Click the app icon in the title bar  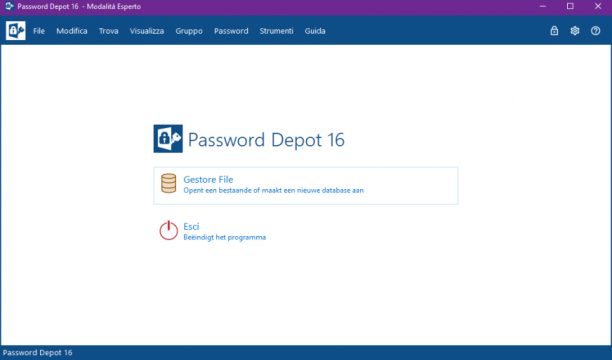click(x=9, y=6)
